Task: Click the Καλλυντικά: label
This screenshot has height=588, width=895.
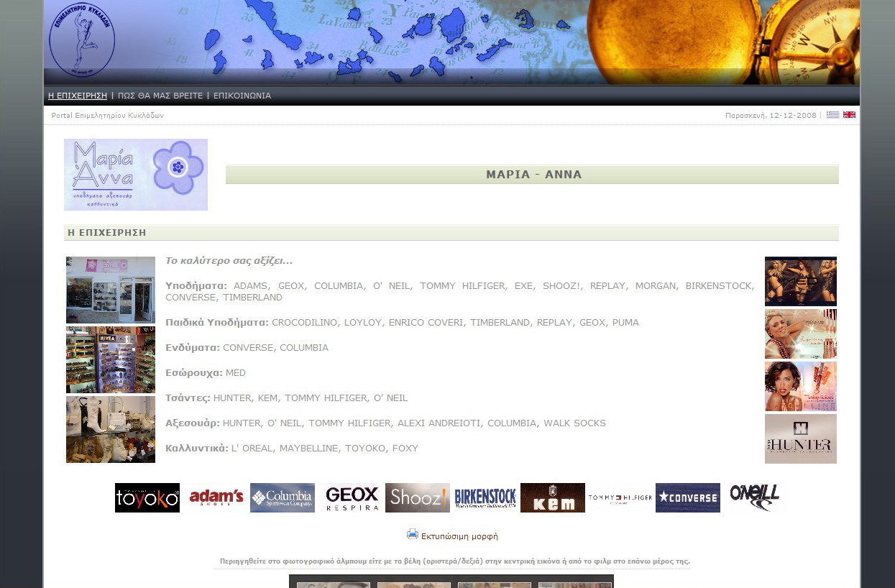Action: point(197,449)
